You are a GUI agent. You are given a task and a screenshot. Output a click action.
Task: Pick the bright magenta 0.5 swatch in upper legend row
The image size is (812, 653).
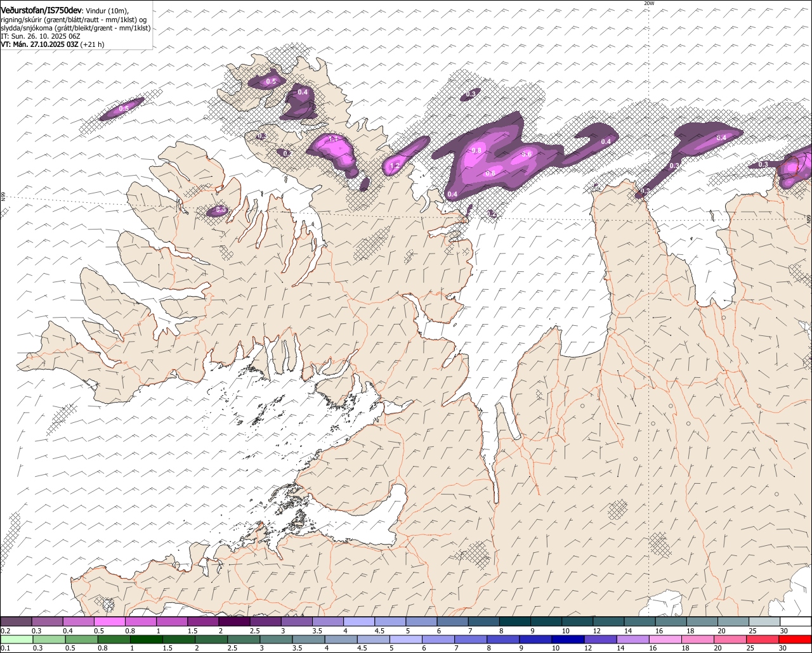point(109,621)
